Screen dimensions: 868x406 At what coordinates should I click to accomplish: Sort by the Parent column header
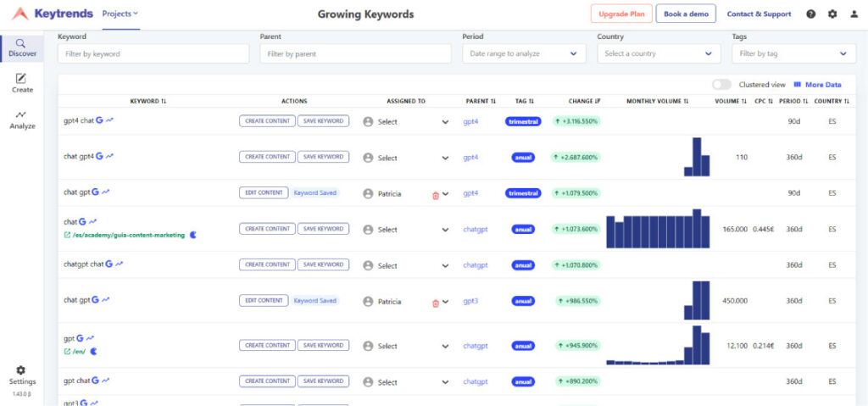click(481, 102)
